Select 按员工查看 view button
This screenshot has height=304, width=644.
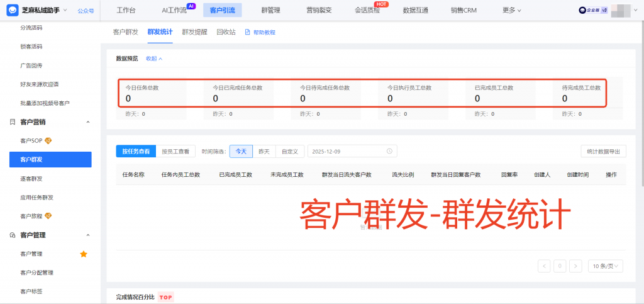[x=175, y=151]
